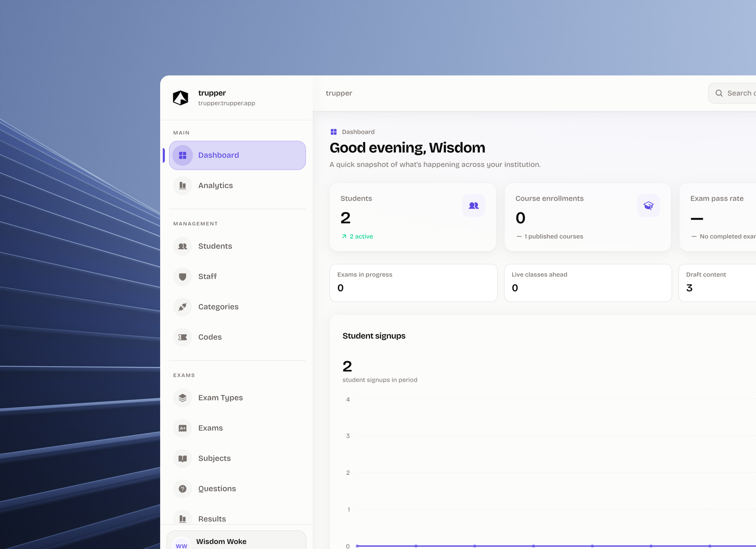
Task: Open the Dashboard menu item
Action: pyautogui.click(x=237, y=155)
